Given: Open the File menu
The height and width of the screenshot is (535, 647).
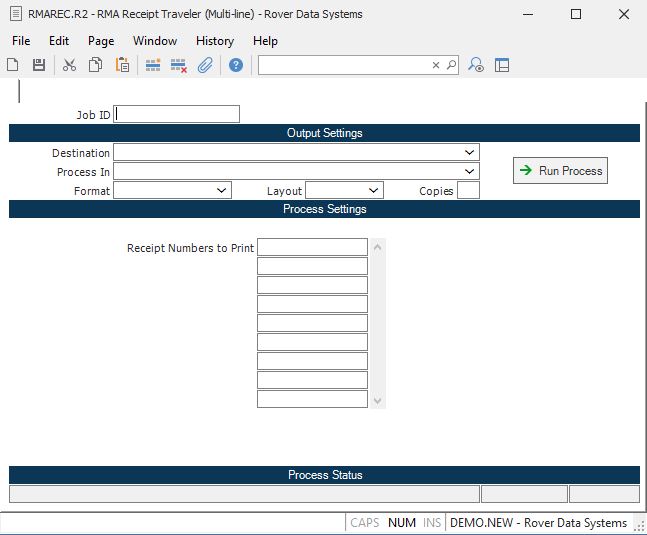Looking at the screenshot, I should pos(21,41).
